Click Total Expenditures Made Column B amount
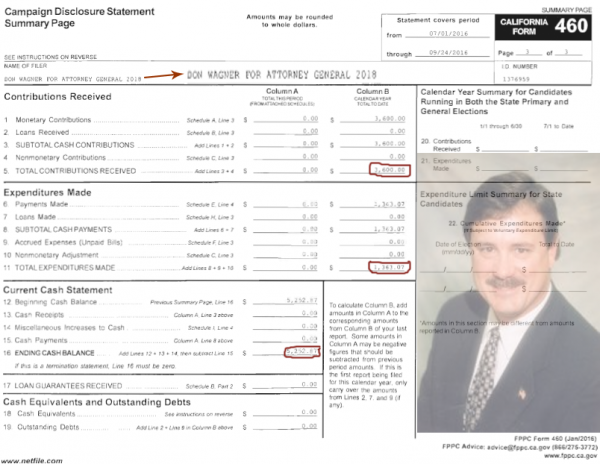 click(x=389, y=267)
